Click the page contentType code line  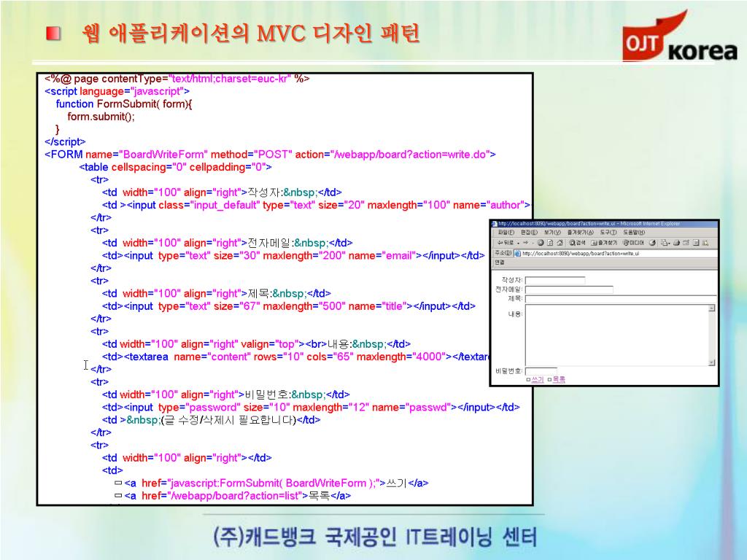(x=177, y=79)
